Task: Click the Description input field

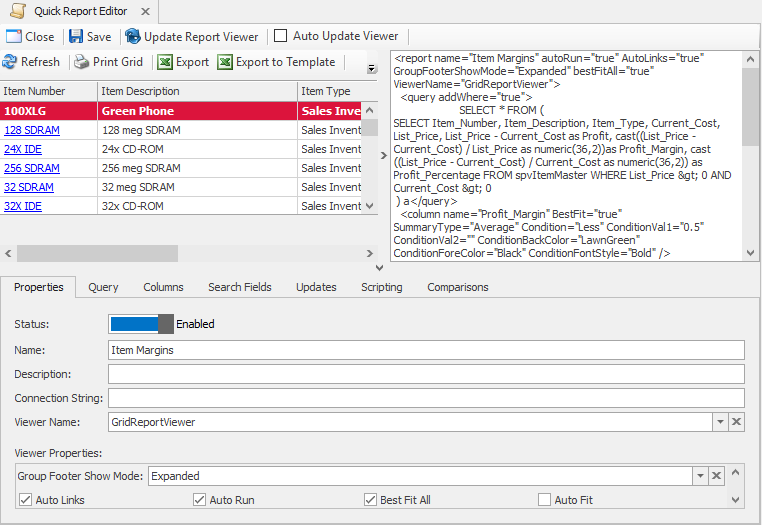Action: [426, 374]
